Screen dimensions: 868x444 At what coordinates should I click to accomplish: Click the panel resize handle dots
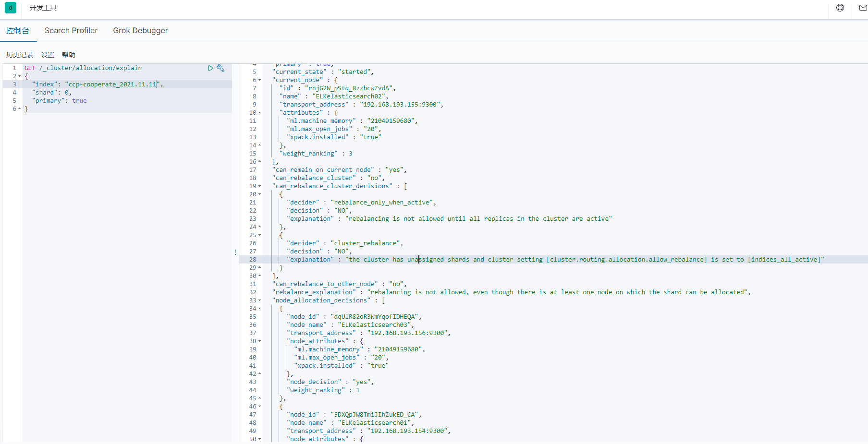[235, 252]
